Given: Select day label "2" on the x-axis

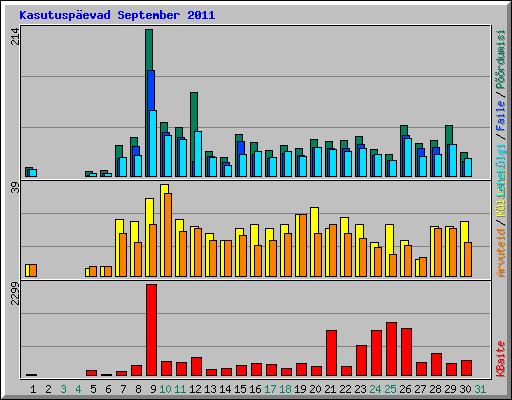Looking at the screenshot, I should pos(48,389).
